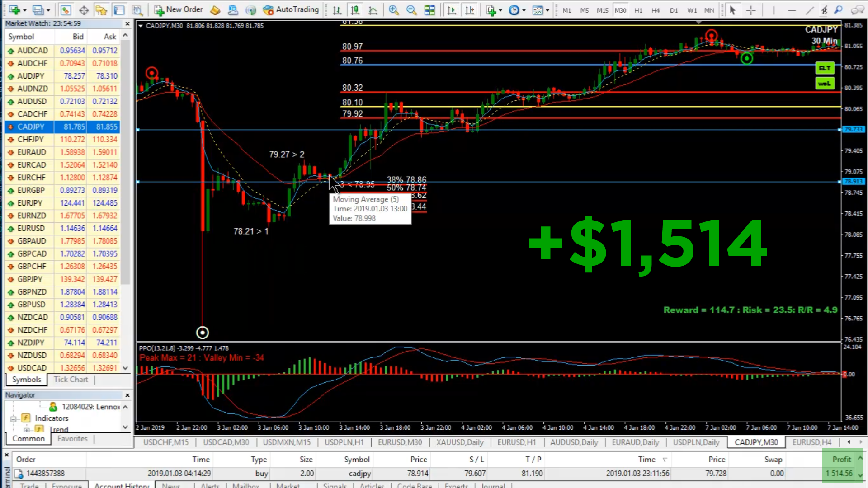Switch to Tick Chart tab
The height and width of the screenshot is (488, 868).
(x=71, y=380)
